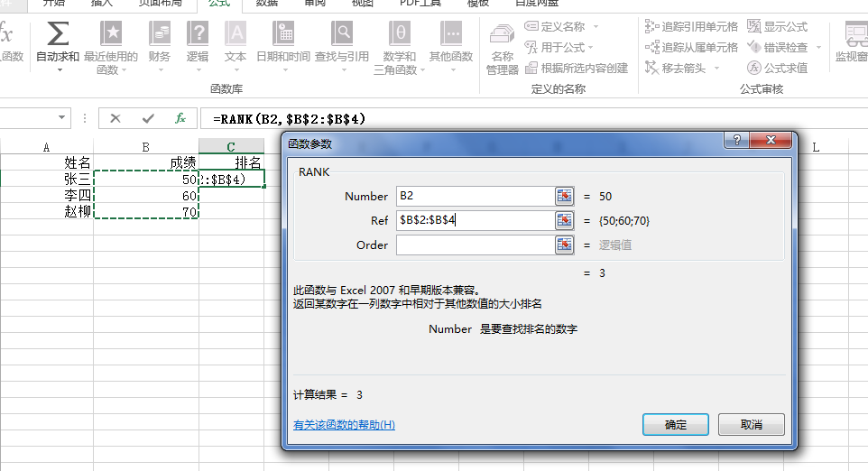Click Define Name (定义名称)
Screen dimensions: 868x471
click(x=555, y=26)
